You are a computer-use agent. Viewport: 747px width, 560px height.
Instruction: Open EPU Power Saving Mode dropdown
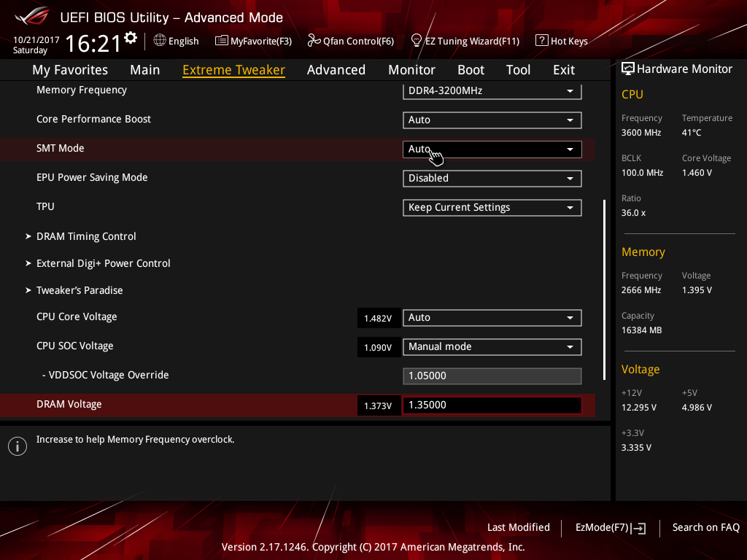(x=492, y=179)
